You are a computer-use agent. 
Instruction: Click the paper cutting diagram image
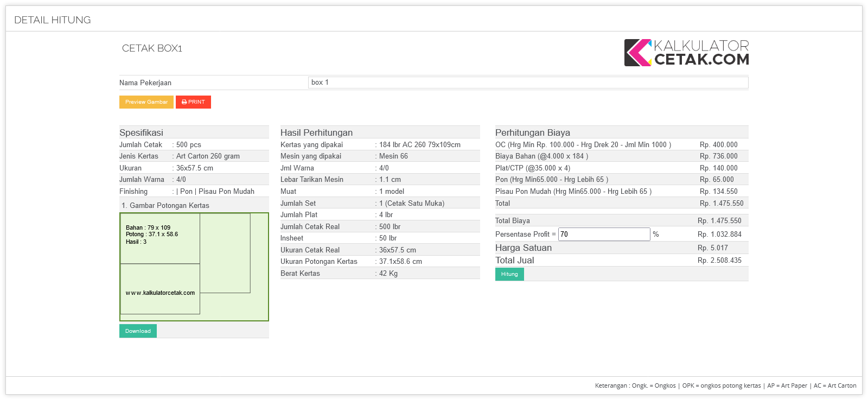click(x=194, y=267)
